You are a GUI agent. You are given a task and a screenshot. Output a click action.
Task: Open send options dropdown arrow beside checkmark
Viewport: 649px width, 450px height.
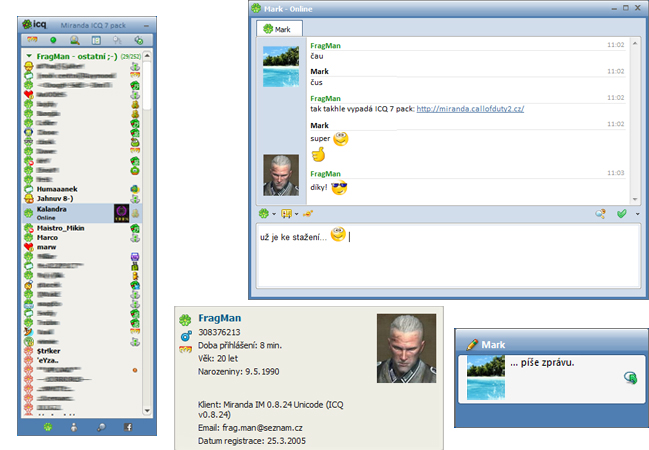pos(637,214)
